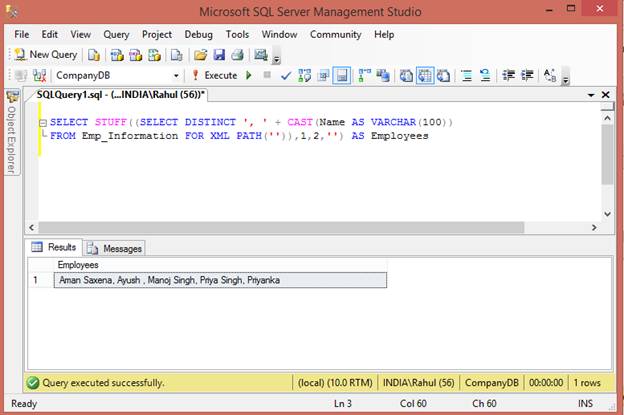Click the Execute button

215,75
